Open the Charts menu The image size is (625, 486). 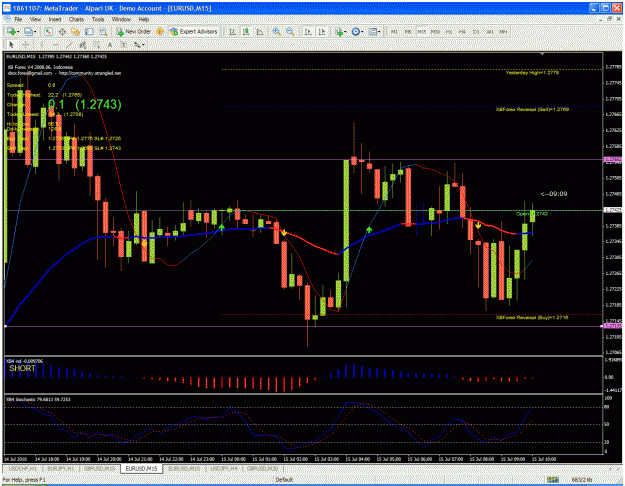(76, 19)
